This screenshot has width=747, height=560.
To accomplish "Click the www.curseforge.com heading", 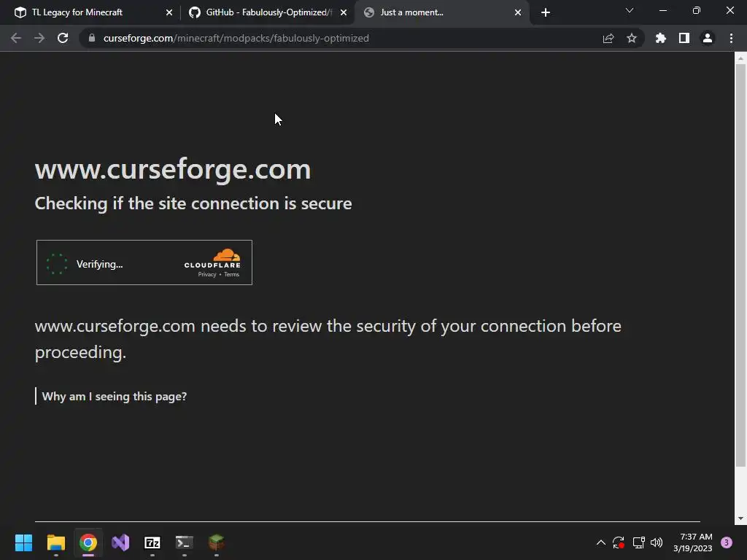I will coord(173,169).
